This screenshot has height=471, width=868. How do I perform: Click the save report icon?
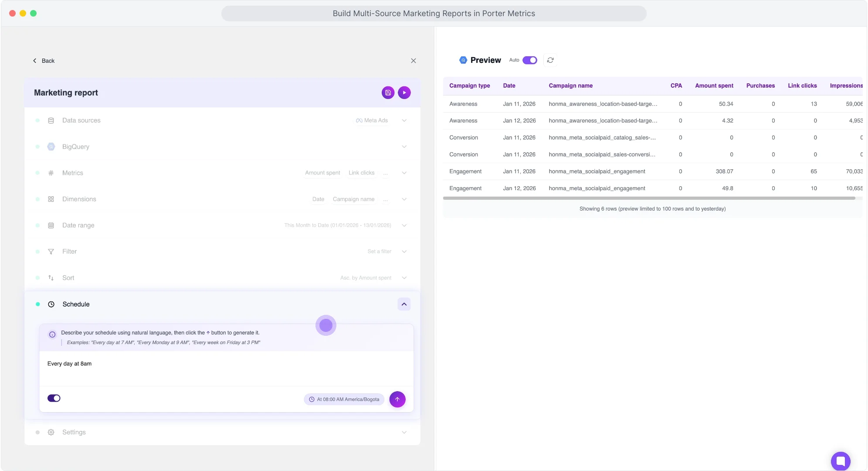(388, 92)
